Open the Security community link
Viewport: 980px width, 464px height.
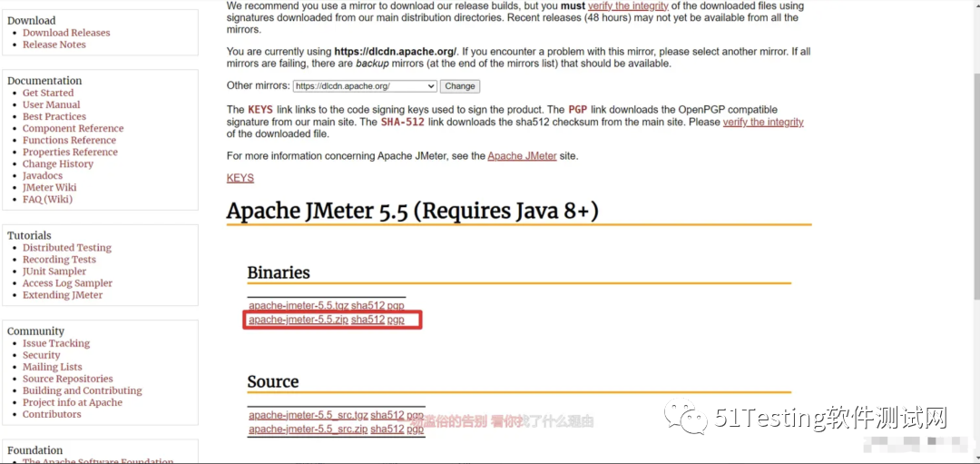pyautogui.click(x=41, y=355)
